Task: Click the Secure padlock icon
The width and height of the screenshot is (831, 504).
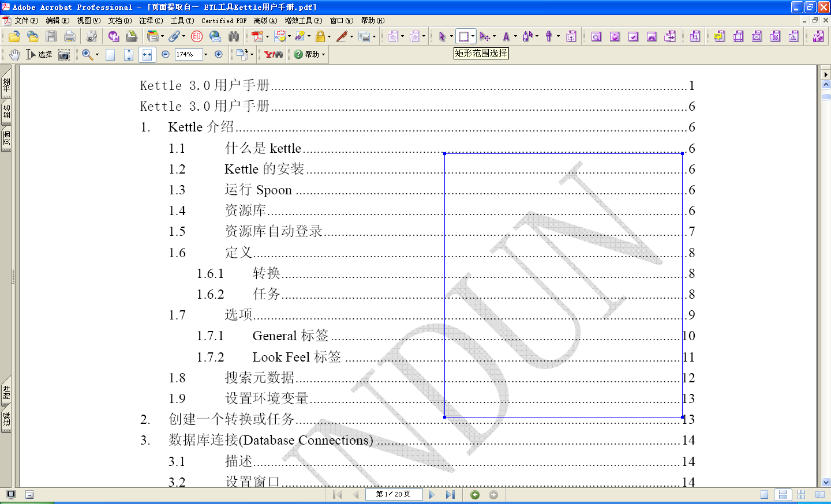Action: (320, 36)
